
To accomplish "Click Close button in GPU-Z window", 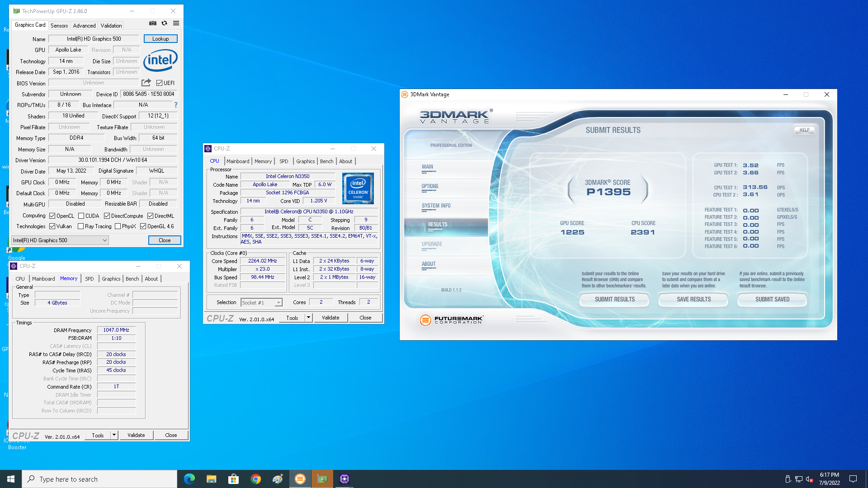I will click(165, 240).
